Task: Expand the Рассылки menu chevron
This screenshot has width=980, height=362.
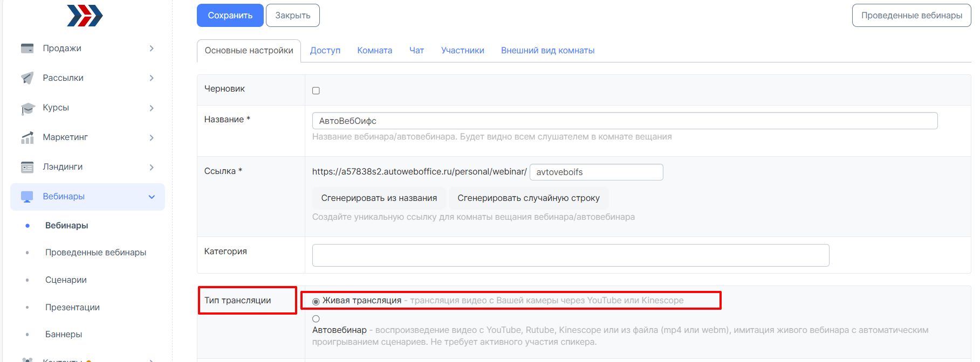Action: pyautogui.click(x=152, y=78)
